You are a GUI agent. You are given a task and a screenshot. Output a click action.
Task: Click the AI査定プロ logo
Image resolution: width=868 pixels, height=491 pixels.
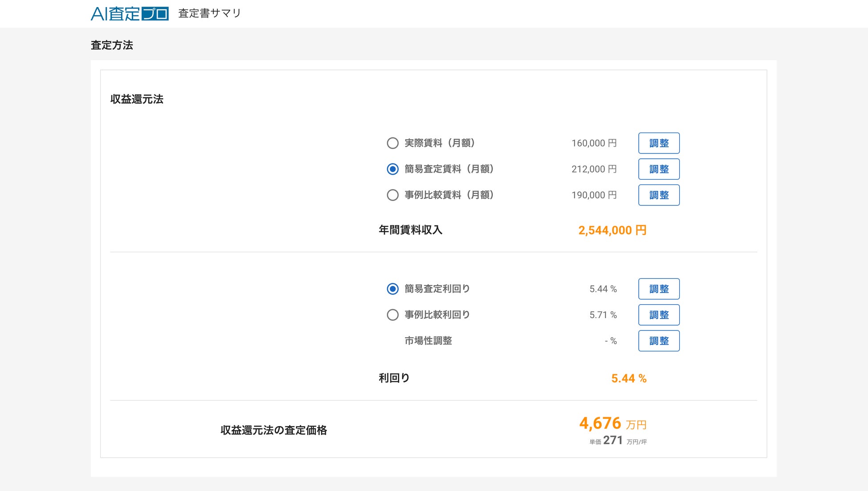130,13
